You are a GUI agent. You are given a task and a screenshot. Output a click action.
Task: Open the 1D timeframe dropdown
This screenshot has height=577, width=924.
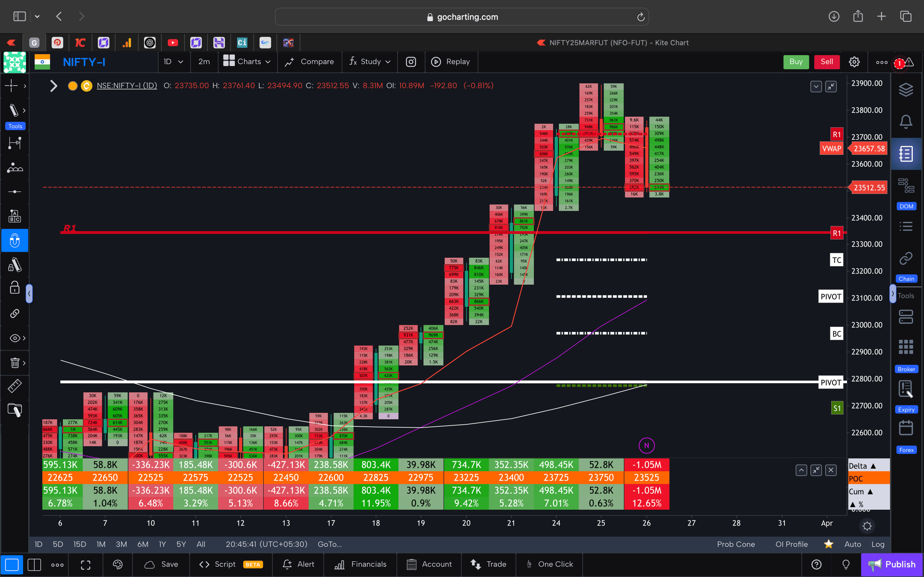pos(174,62)
